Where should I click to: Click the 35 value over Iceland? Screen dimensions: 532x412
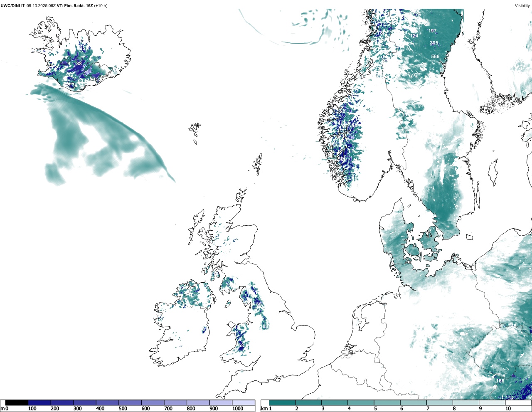82,49
